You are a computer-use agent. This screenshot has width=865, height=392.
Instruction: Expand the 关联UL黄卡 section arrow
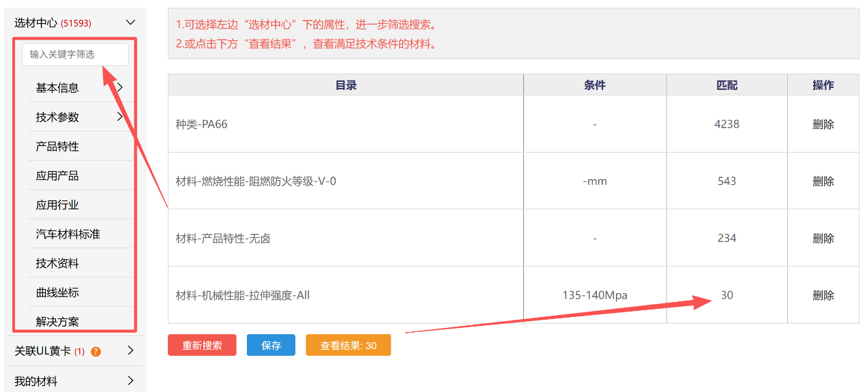[x=130, y=351]
